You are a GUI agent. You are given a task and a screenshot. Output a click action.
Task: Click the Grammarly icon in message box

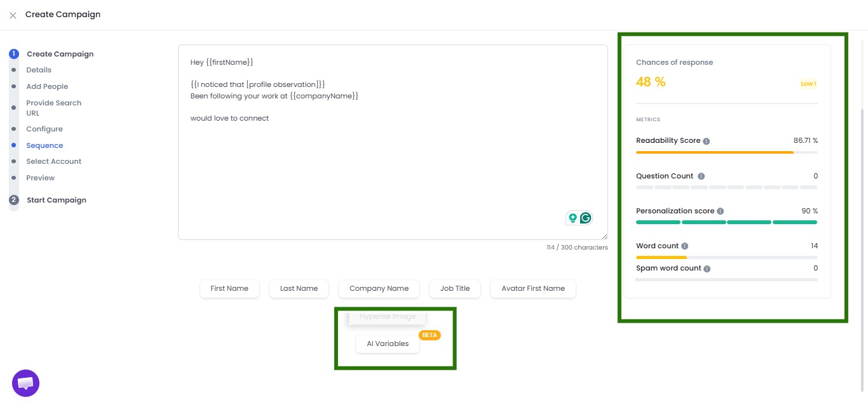click(x=585, y=218)
